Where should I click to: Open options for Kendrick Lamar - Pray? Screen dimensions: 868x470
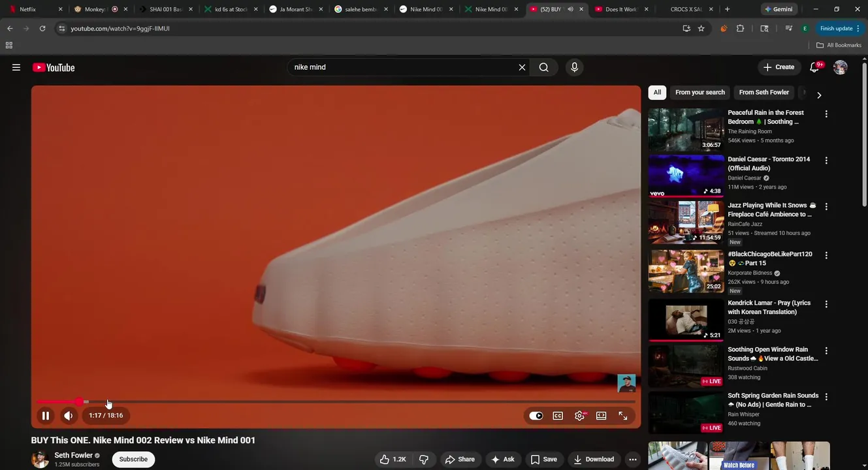pyautogui.click(x=826, y=304)
